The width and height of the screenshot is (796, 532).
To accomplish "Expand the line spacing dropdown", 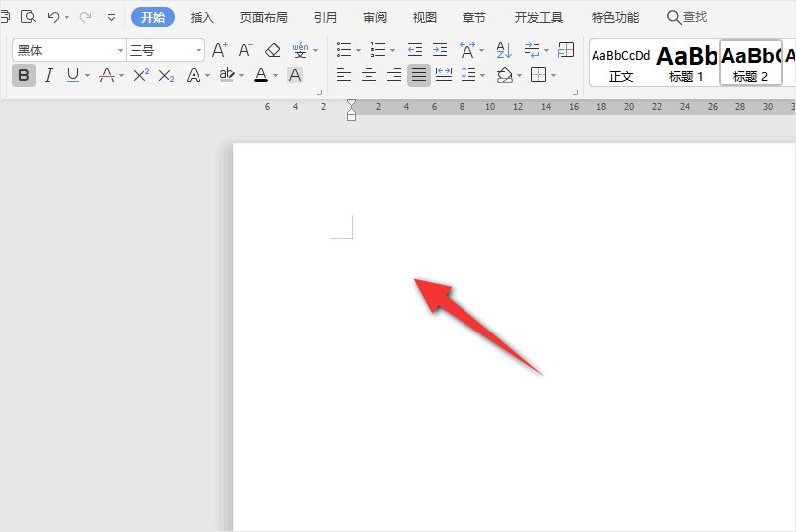I will click(482, 75).
